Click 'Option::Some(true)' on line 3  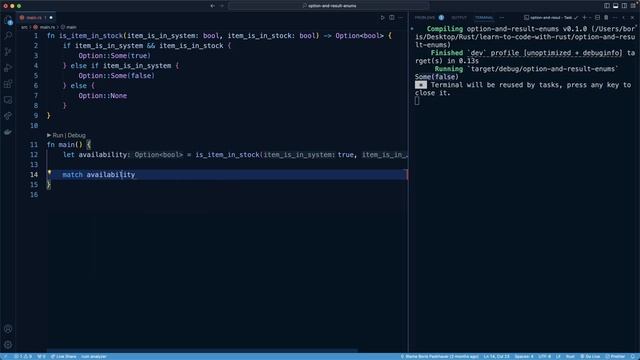[115, 56]
